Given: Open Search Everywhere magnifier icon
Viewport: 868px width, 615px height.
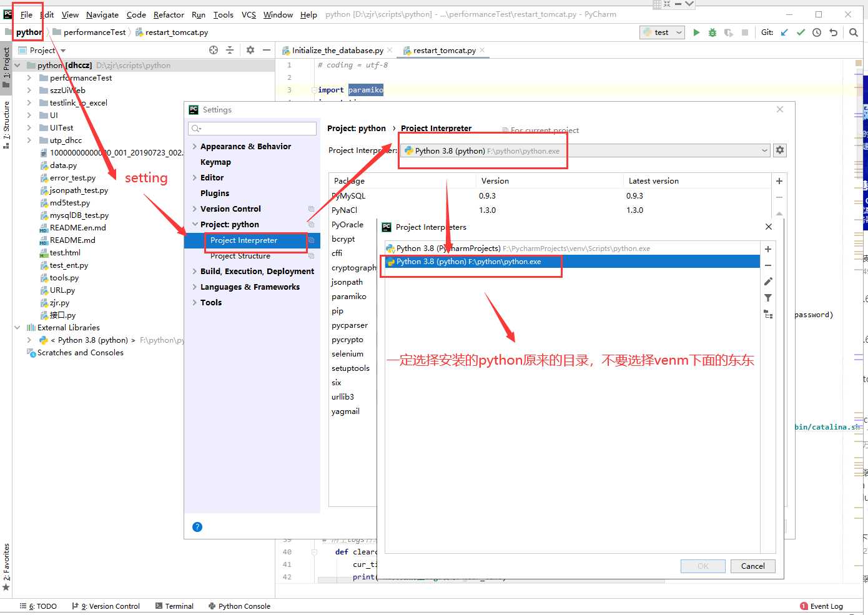Looking at the screenshot, I should [854, 32].
